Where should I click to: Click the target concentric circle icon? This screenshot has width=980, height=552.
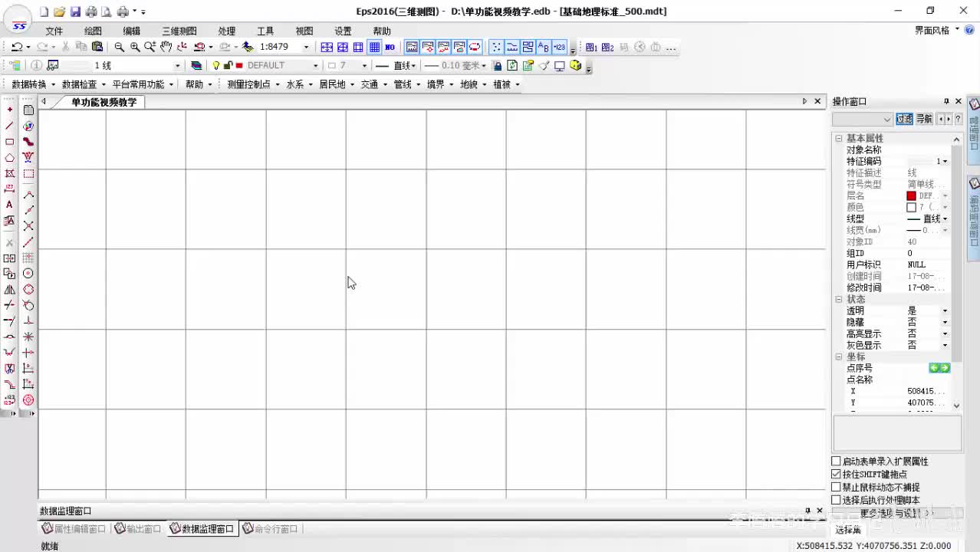pos(28,399)
